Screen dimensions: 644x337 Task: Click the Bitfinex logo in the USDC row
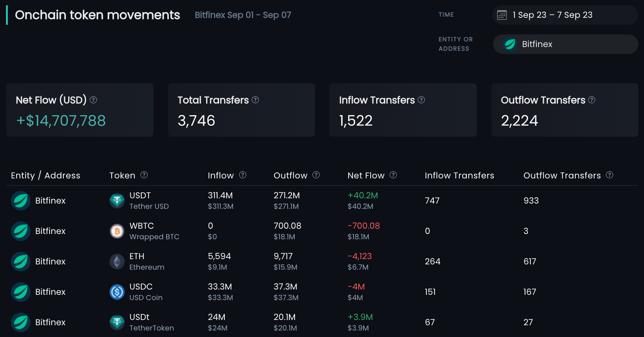pos(21,292)
